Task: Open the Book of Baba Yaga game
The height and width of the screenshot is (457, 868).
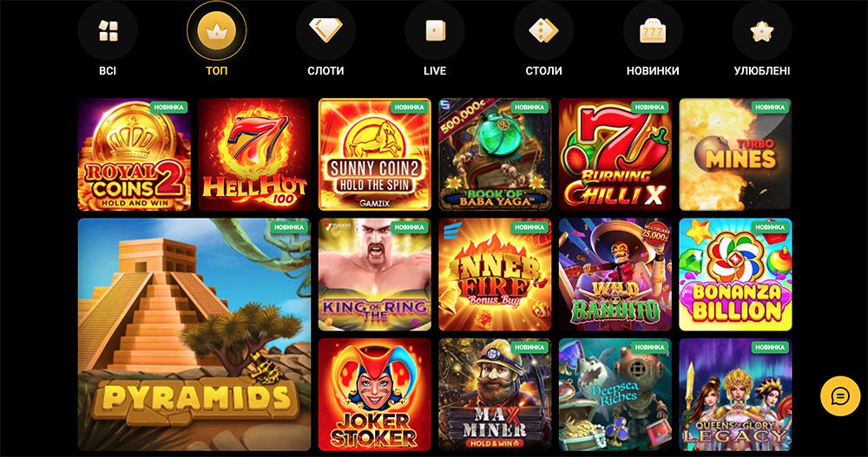Action: [x=496, y=155]
